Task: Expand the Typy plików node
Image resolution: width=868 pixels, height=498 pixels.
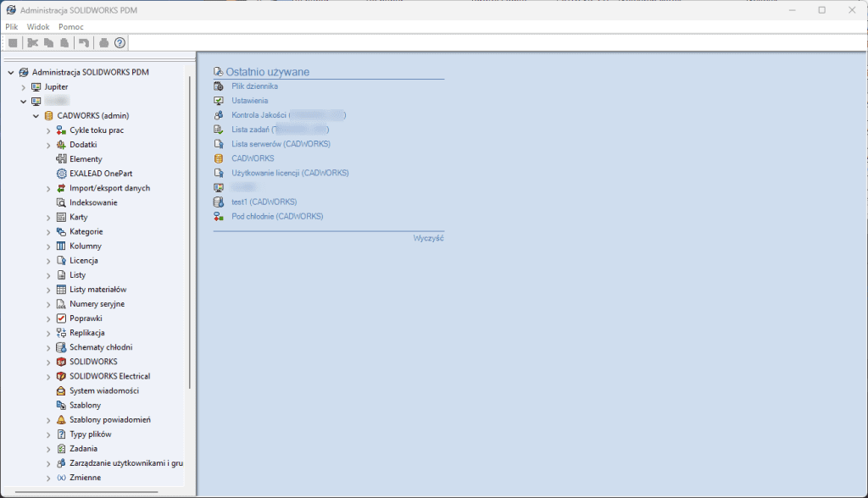Action: tap(48, 434)
